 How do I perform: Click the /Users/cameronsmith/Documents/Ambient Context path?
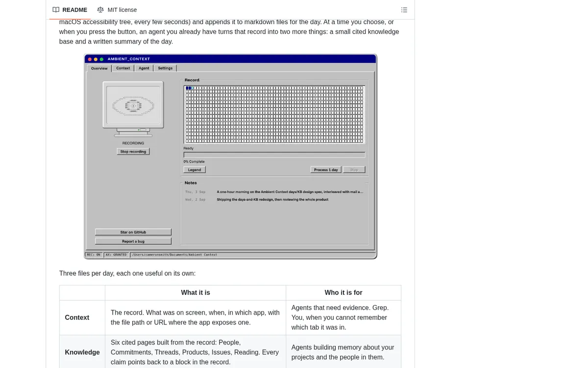(174, 255)
